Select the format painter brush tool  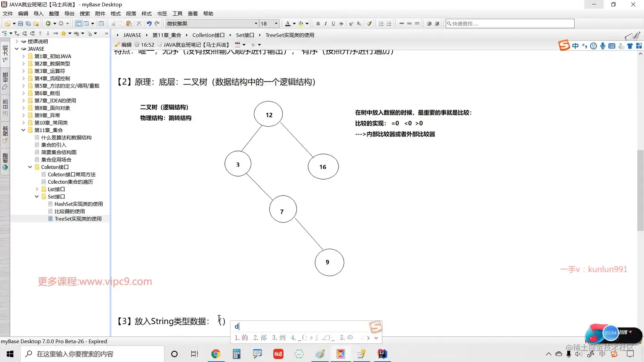[x=368, y=23]
